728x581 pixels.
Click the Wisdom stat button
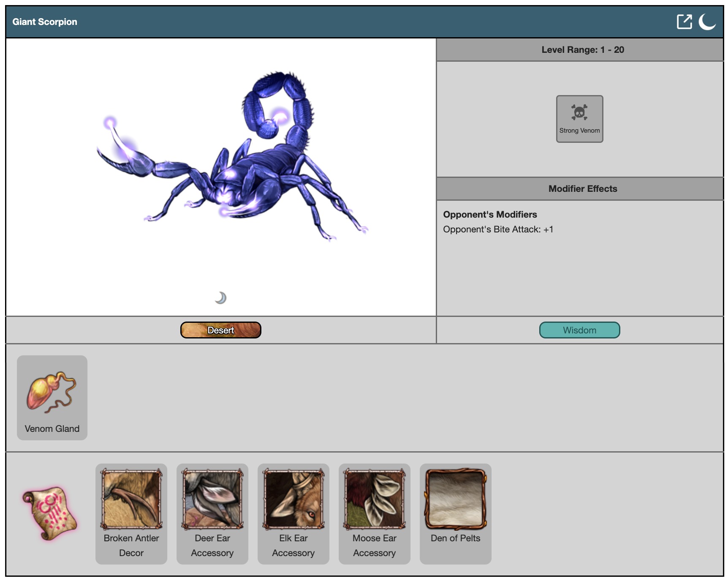coord(579,330)
